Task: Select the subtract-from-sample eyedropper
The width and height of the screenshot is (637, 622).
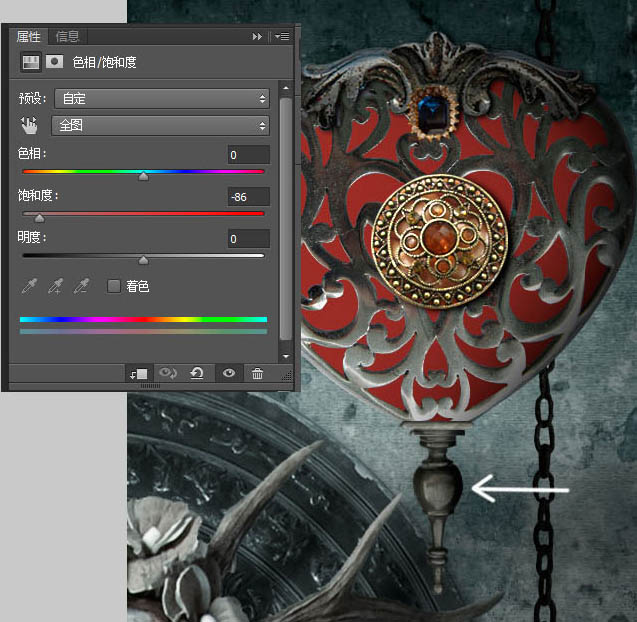Action: (81, 286)
